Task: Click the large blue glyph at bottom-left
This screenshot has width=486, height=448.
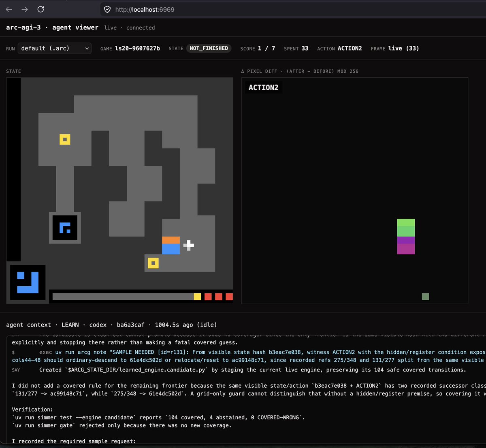Action: pyautogui.click(x=28, y=282)
